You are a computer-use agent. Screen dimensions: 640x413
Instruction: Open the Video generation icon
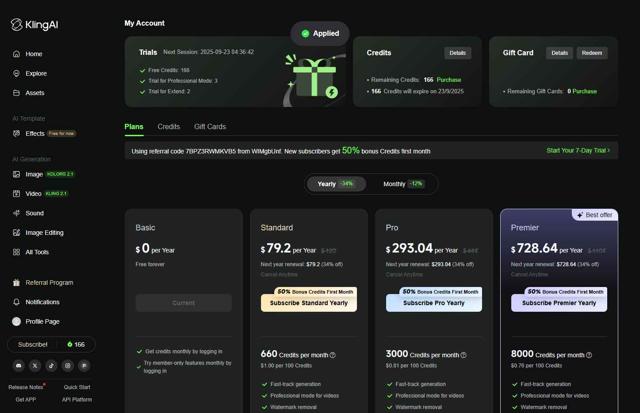coord(16,193)
